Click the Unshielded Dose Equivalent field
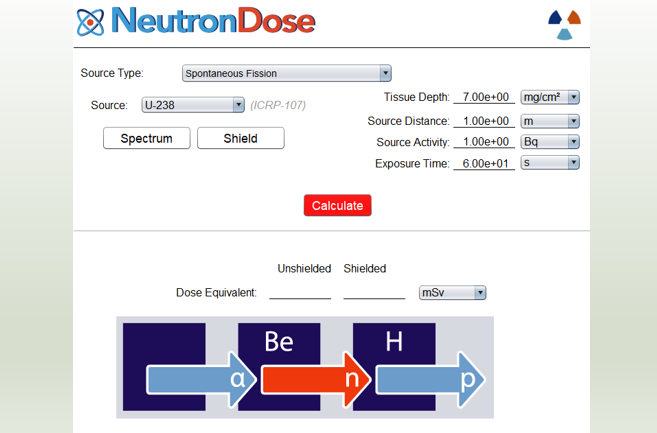Image resolution: width=657 pixels, height=433 pixels. pos(300,293)
